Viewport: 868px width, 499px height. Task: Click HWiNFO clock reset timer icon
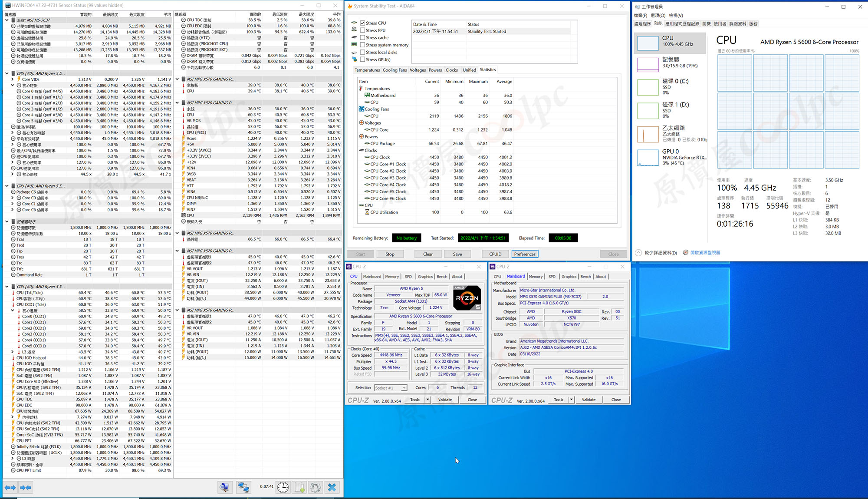[x=283, y=488]
